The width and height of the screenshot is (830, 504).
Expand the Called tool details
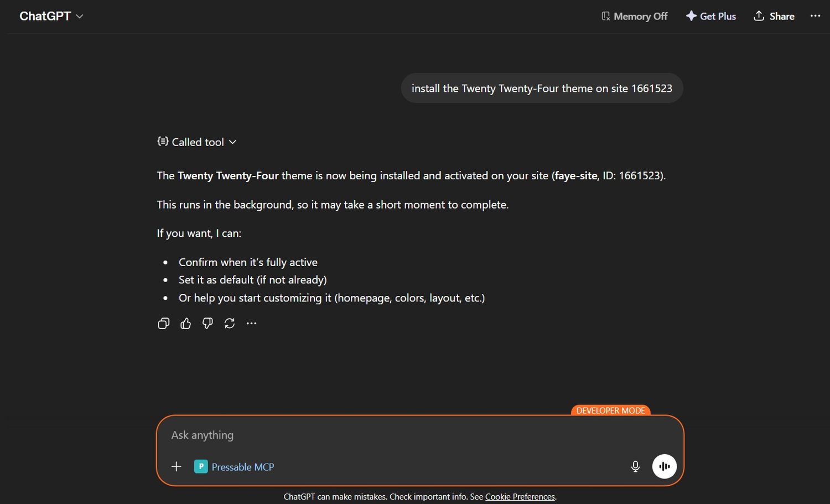pyautogui.click(x=197, y=142)
